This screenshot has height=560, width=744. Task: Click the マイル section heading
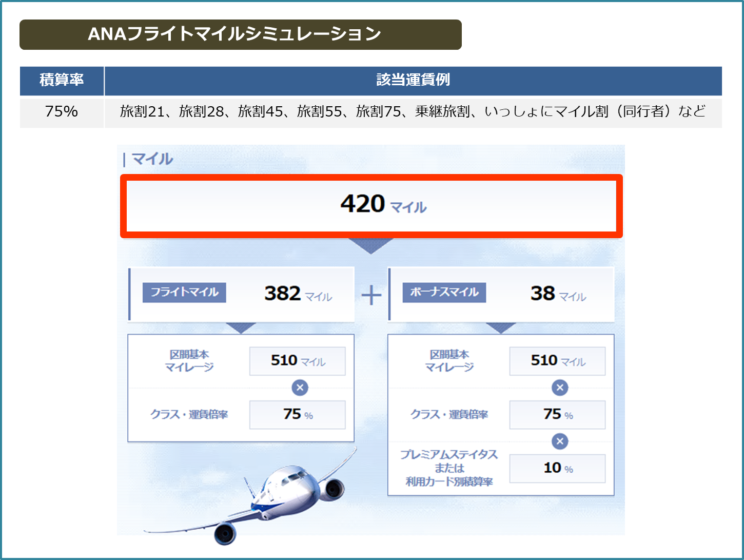pyautogui.click(x=152, y=159)
